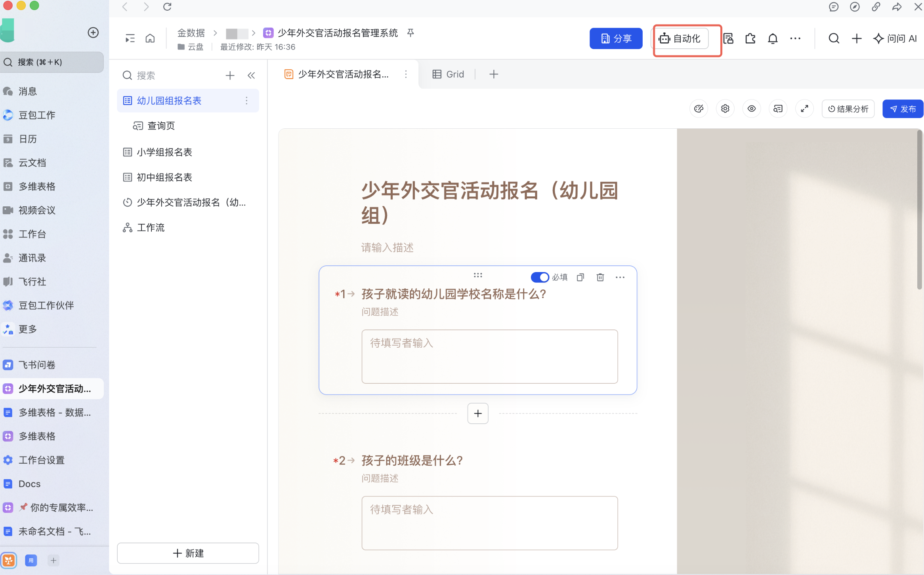Select the 少年外交官活动报名 form view tab
Viewport: 924px width, 575px height.
click(337, 74)
